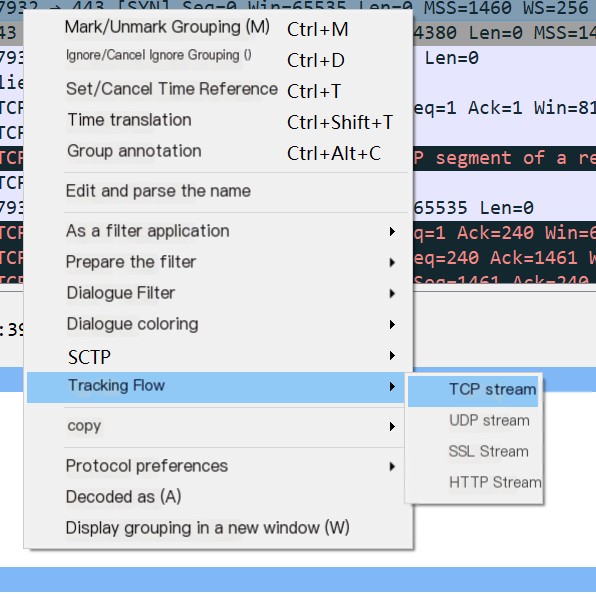The width and height of the screenshot is (596, 600).
Task: Open Protocol preferences submenu
Action: tap(217, 466)
